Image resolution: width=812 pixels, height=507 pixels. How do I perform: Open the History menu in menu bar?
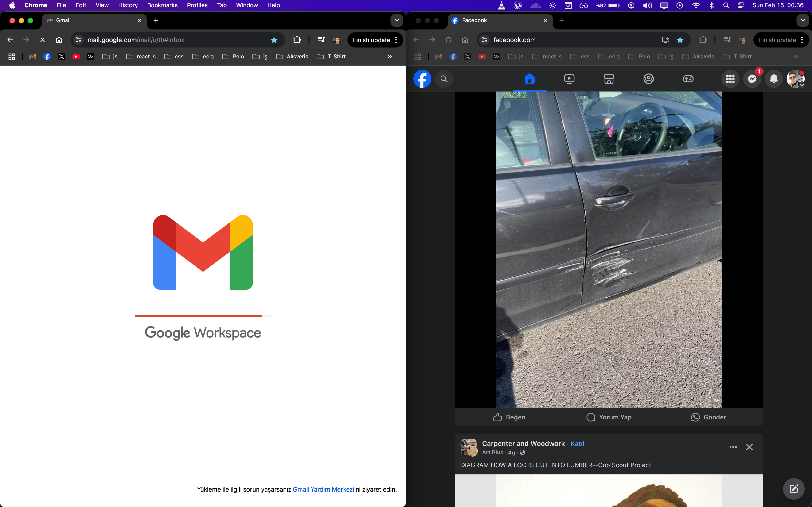pyautogui.click(x=128, y=5)
